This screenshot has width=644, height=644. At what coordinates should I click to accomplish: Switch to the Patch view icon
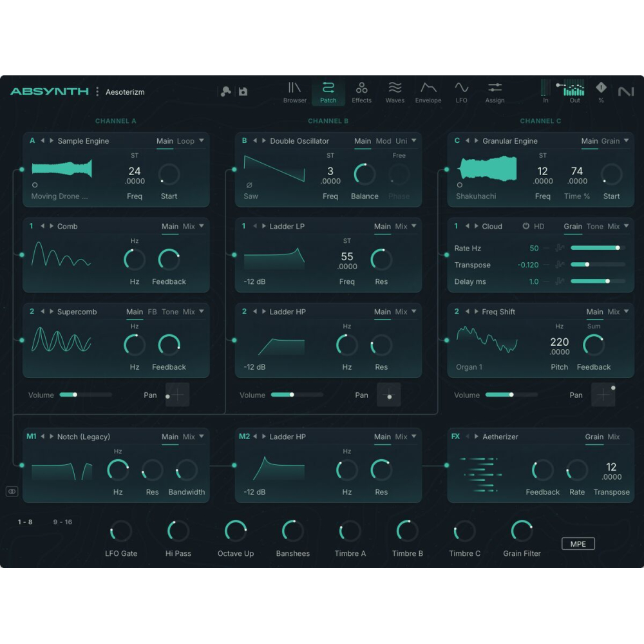328,90
